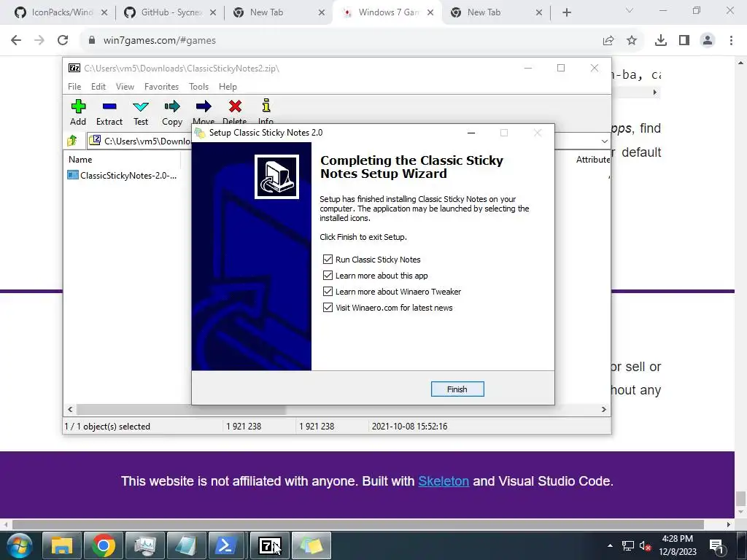The height and width of the screenshot is (560, 747).
Task: Open File Explorer from the taskbar
Action: point(62,545)
